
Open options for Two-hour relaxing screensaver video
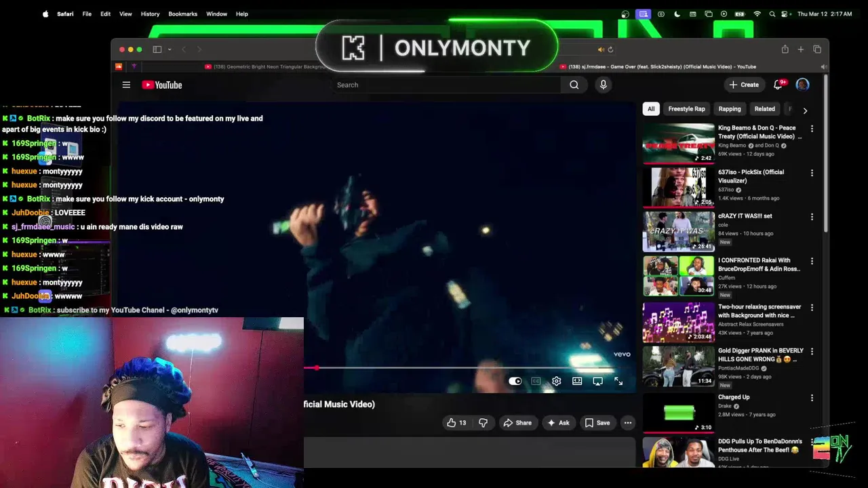click(x=812, y=308)
